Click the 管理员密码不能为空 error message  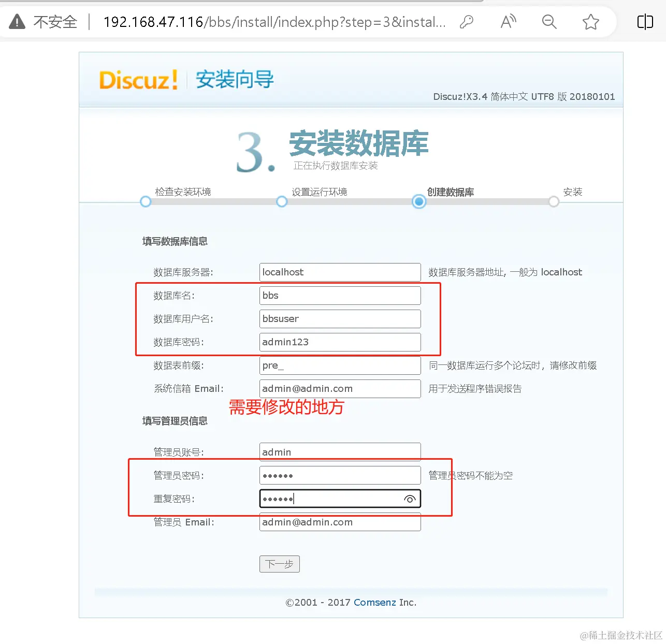click(x=470, y=475)
